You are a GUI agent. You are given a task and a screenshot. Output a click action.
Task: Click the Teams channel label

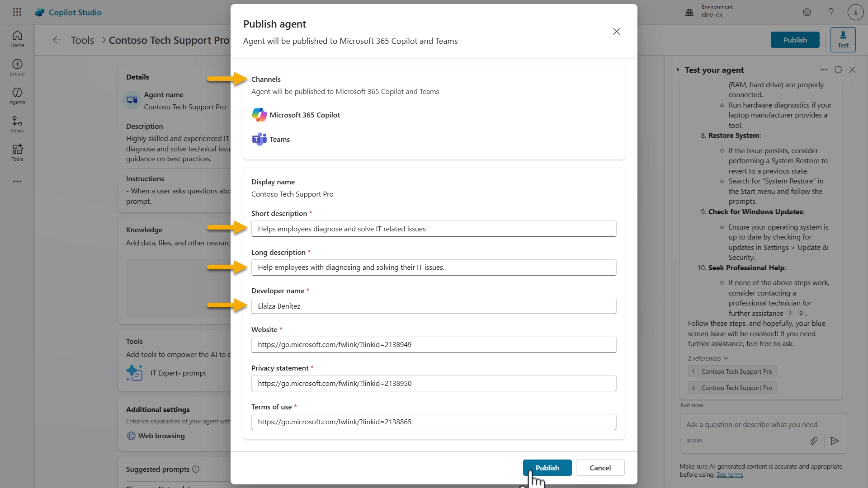280,140
